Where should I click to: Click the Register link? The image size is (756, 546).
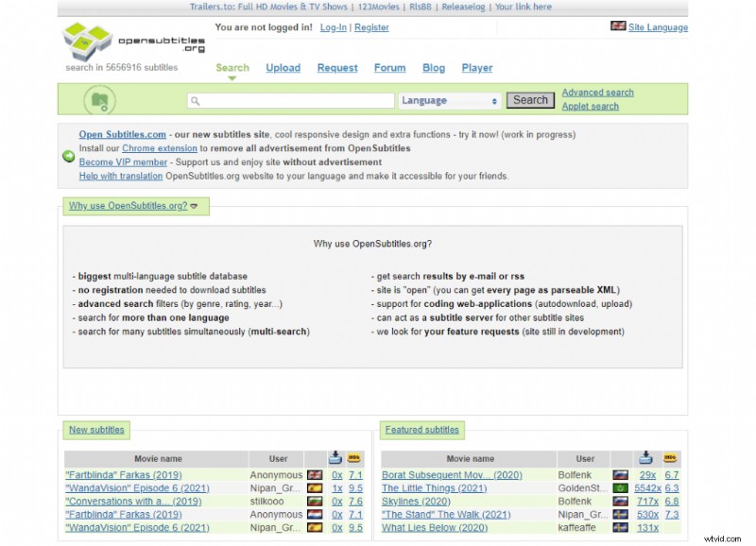click(x=371, y=27)
